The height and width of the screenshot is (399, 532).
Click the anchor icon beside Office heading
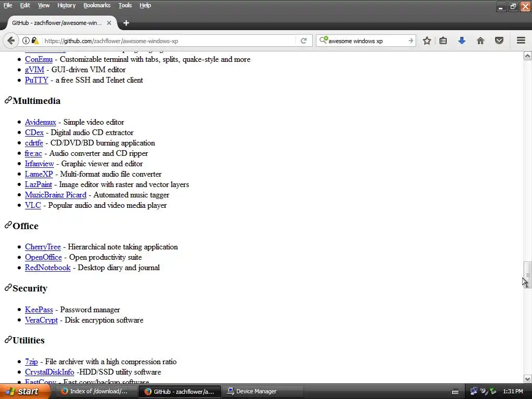click(8, 225)
